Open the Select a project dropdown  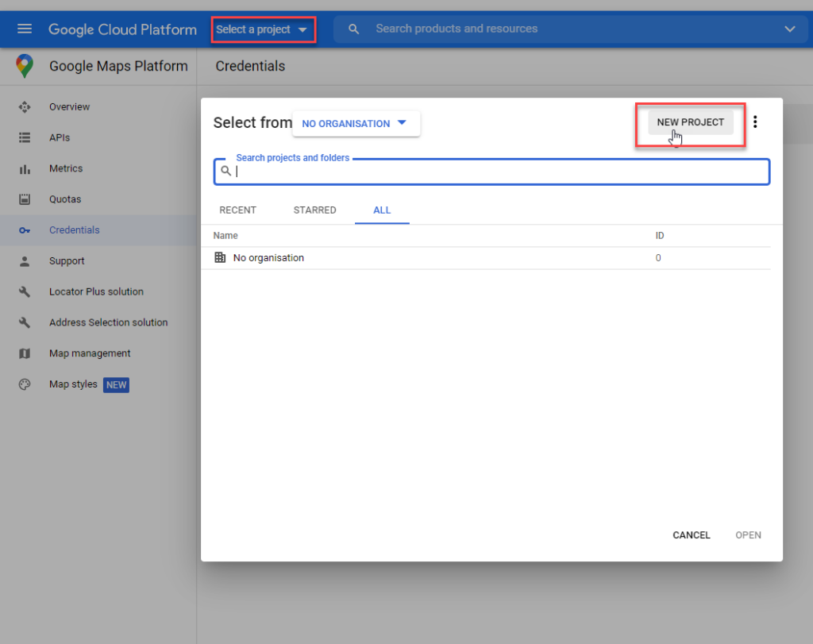point(264,29)
